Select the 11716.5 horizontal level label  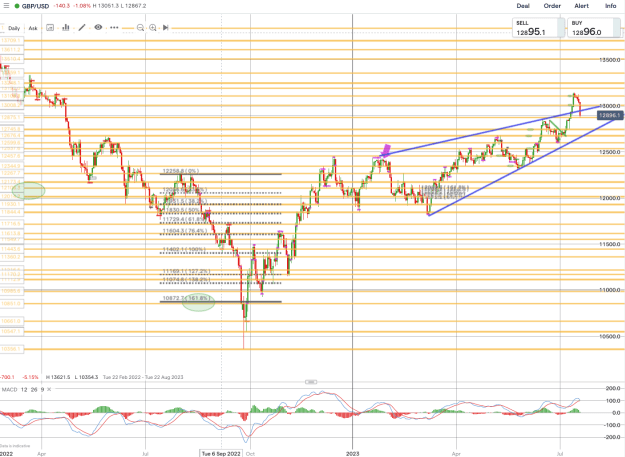11,224
